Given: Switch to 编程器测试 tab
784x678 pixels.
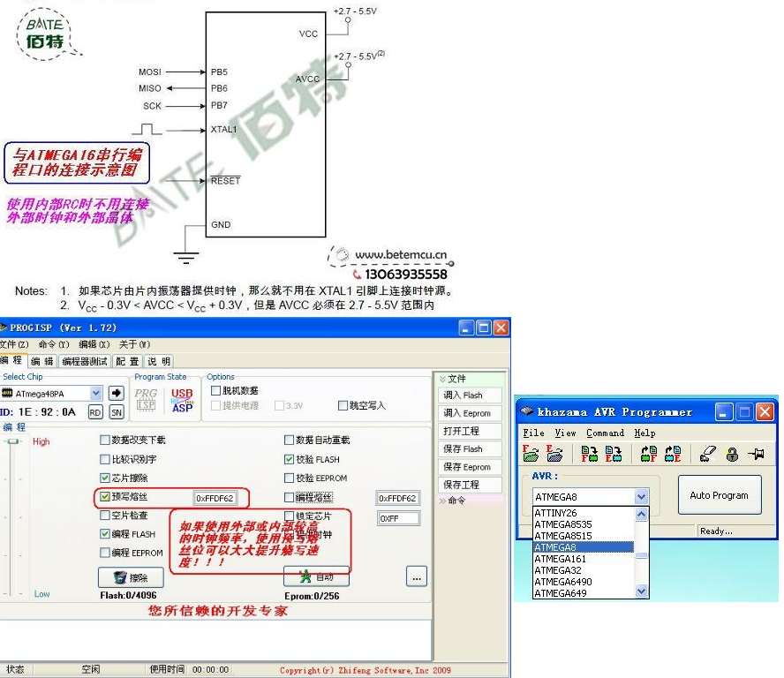Looking at the screenshot, I should 85,361.
